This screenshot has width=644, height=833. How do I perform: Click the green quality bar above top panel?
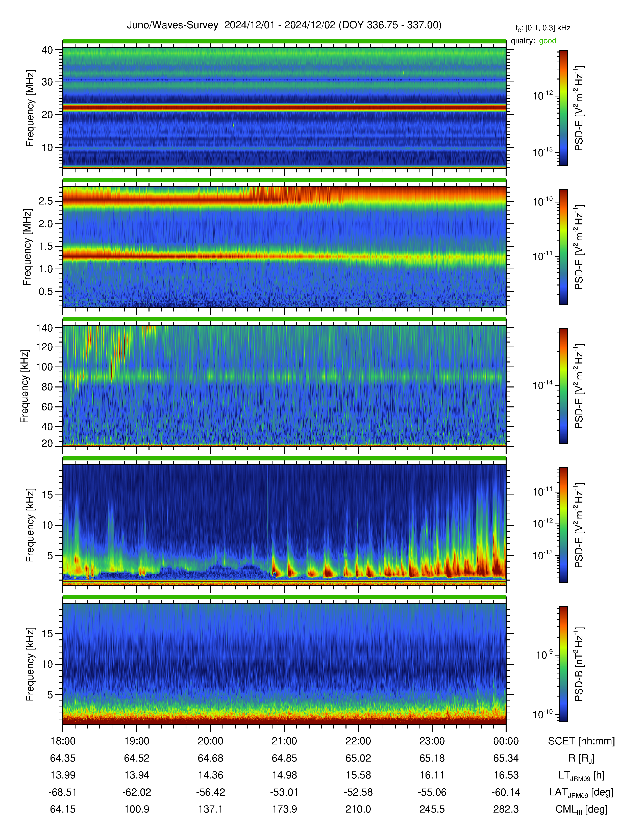click(x=284, y=41)
